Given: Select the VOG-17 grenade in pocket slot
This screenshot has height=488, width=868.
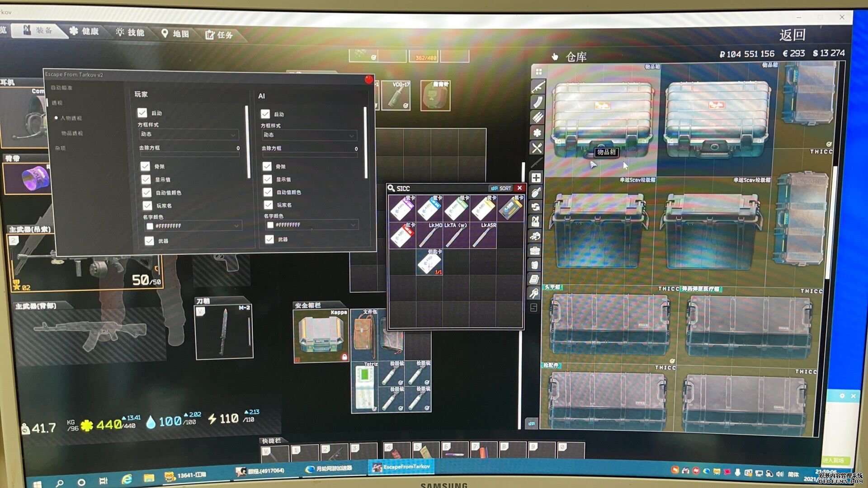Looking at the screenshot, I should pyautogui.click(x=396, y=95).
